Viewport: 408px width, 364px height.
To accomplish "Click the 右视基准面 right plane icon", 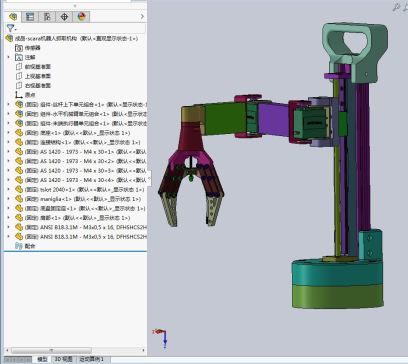I will click(19, 85).
